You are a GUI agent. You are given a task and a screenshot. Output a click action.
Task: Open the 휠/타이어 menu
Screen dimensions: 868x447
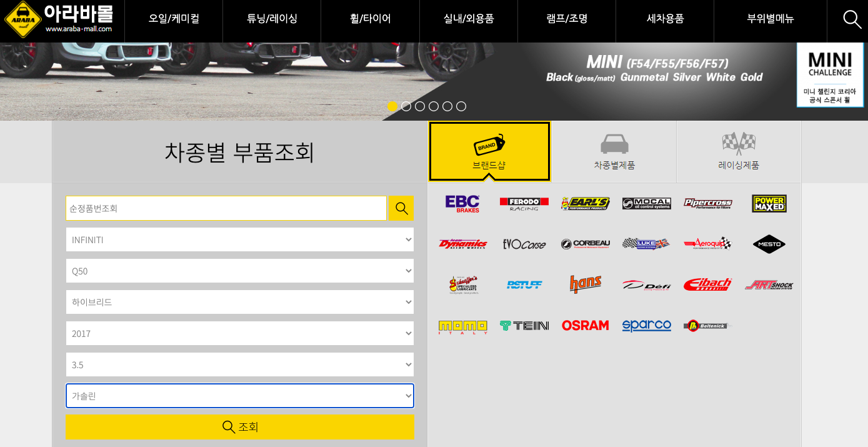[x=370, y=19]
